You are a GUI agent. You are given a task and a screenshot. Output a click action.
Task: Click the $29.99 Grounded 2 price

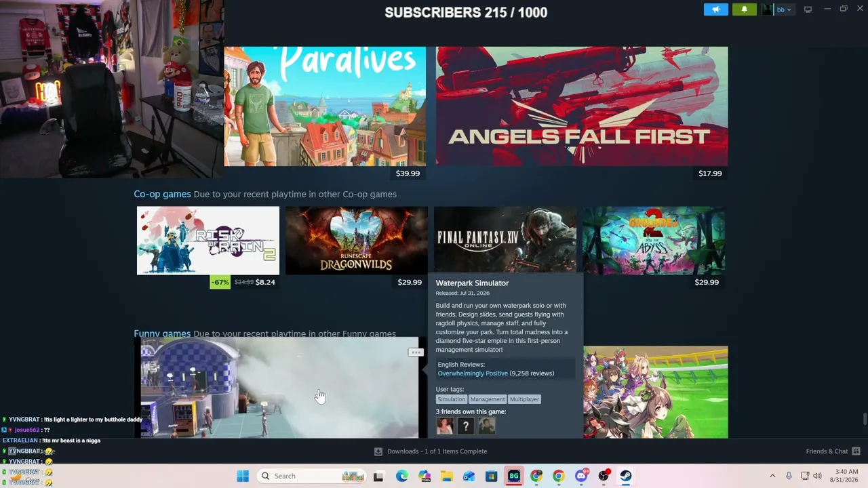pyautogui.click(x=707, y=282)
